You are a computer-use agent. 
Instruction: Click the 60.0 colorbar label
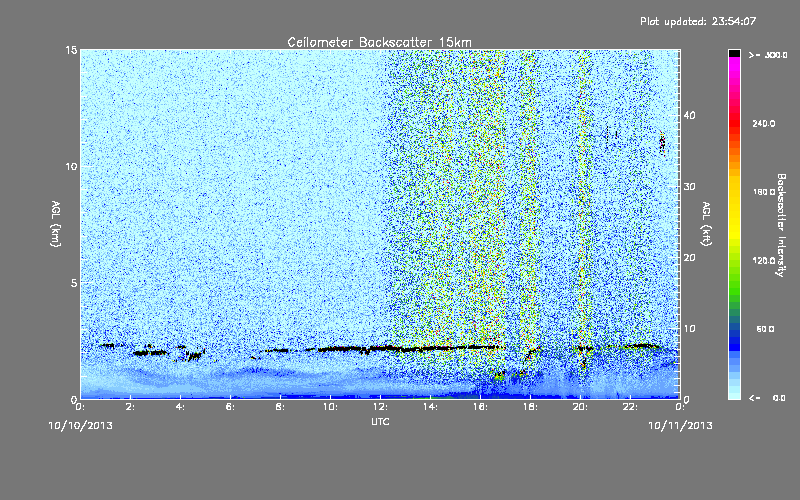pyautogui.click(x=765, y=329)
